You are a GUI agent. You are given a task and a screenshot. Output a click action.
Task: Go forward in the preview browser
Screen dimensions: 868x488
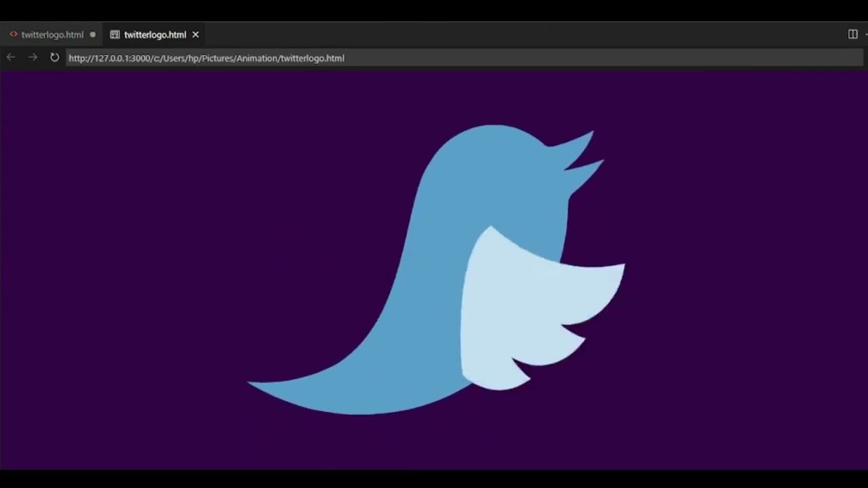(33, 58)
